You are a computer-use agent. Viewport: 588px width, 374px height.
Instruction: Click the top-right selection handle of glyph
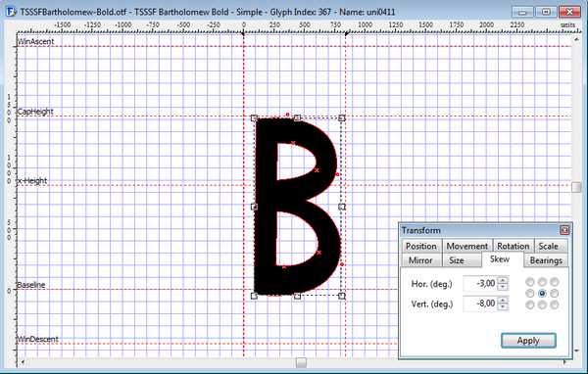[342, 118]
